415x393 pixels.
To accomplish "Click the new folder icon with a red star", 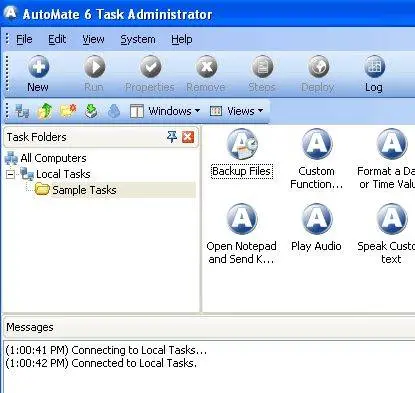I will coord(68,111).
